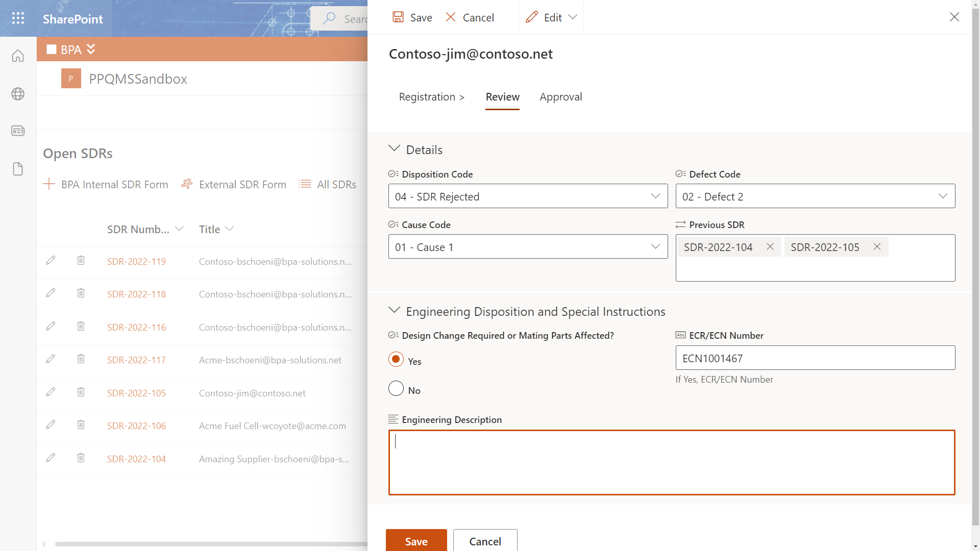The width and height of the screenshot is (980, 551).
Task: Edit row SDR-2022-106 with pencil icon
Action: [51, 424]
